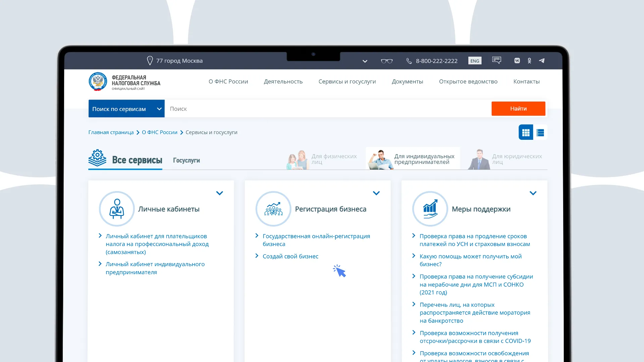Click the businessman photo for юридических лиц
Screen dimensions: 644x362
pos(479,159)
